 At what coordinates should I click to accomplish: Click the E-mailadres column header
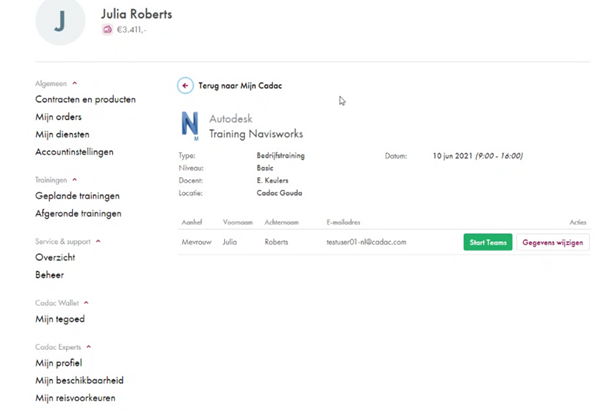tap(343, 222)
